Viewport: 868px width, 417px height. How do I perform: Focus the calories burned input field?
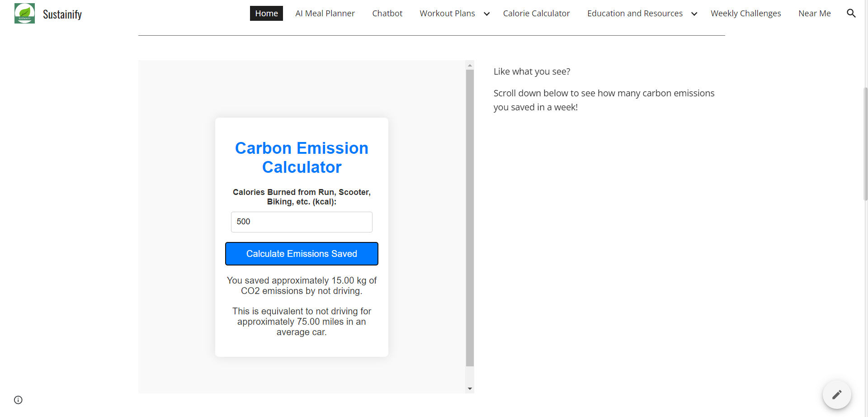click(x=302, y=222)
